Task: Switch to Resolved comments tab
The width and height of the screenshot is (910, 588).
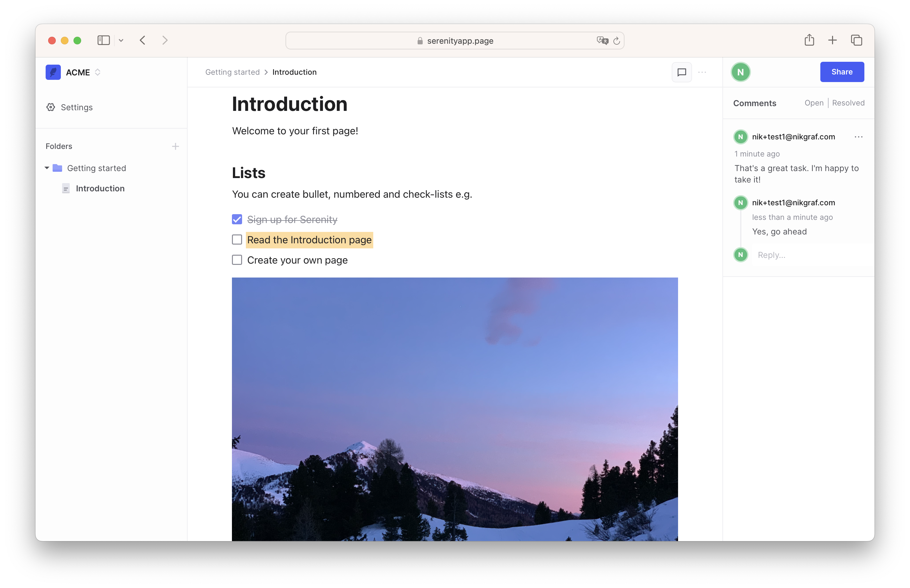Action: [x=848, y=103]
